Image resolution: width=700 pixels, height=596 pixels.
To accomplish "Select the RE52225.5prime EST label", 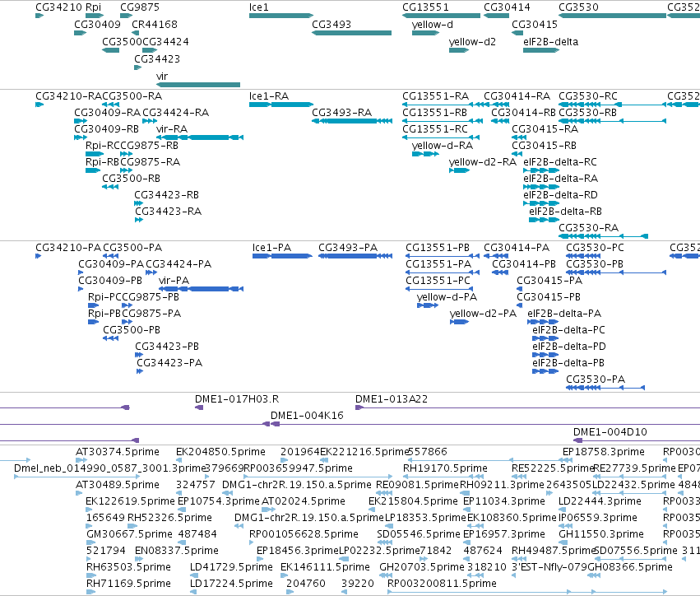I will click(553, 468).
